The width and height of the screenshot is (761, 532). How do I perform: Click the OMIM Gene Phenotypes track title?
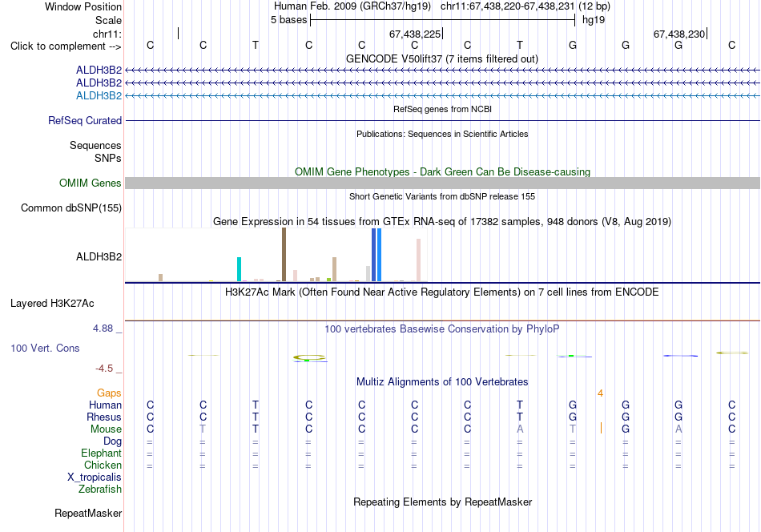point(443,171)
